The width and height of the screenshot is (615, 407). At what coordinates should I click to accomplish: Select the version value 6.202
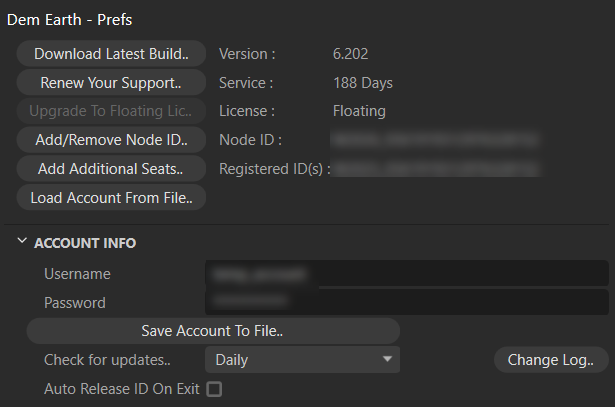pyautogui.click(x=350, y=54)
